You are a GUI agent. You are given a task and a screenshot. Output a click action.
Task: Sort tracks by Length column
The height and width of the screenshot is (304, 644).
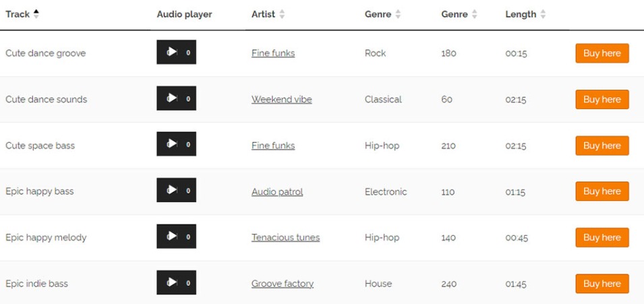pyautogui.click(x=543, y=14)
